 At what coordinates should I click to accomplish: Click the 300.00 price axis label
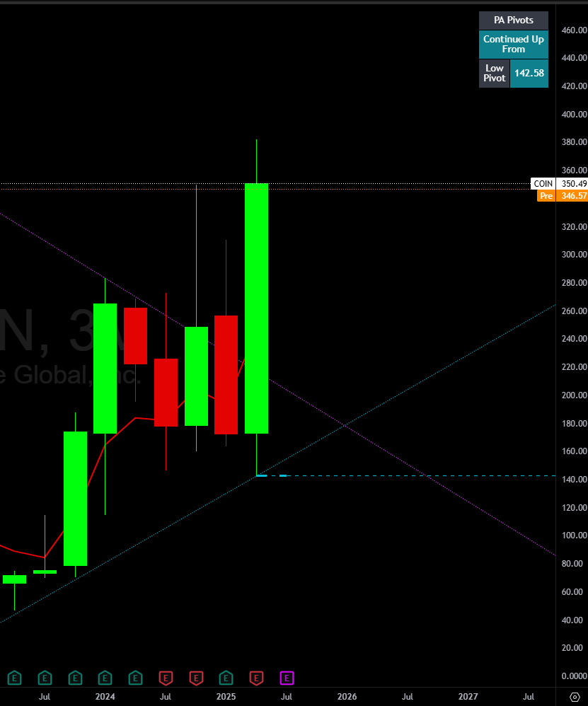point(574,255)
